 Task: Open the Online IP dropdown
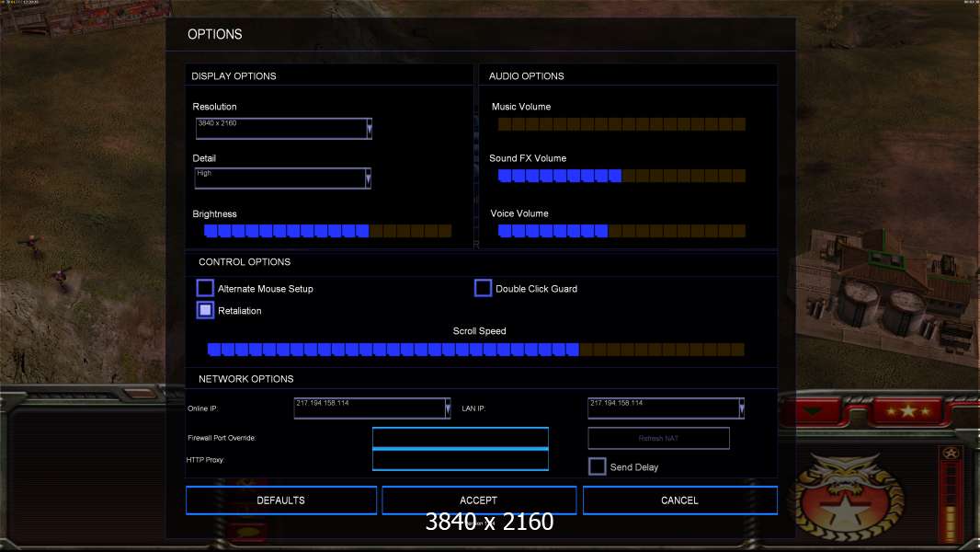coord(372,408)
